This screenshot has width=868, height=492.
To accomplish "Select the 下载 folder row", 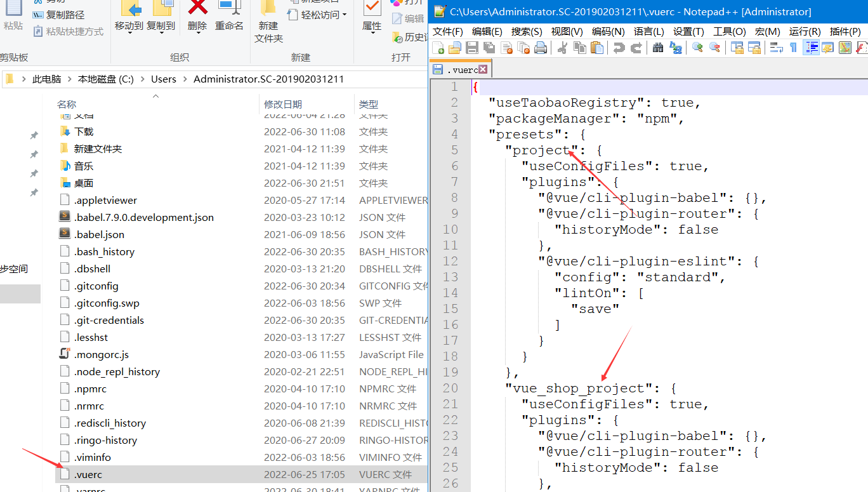I will [241, 131].
